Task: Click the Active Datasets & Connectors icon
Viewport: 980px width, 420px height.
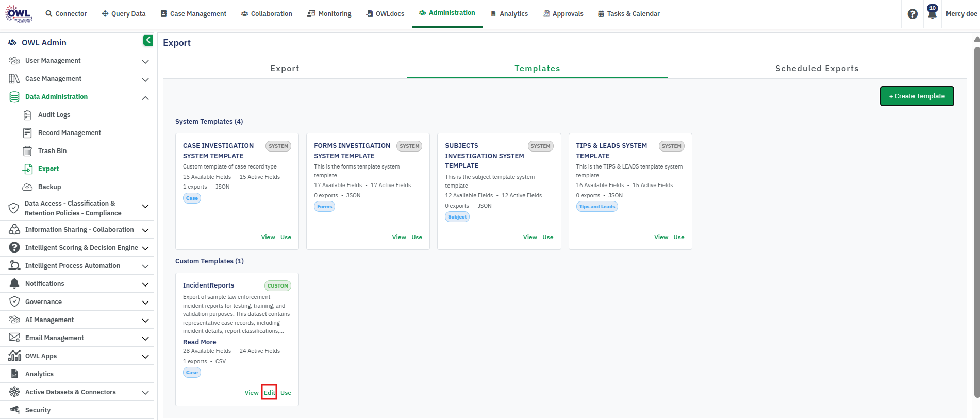Action: tap(14, 392)
